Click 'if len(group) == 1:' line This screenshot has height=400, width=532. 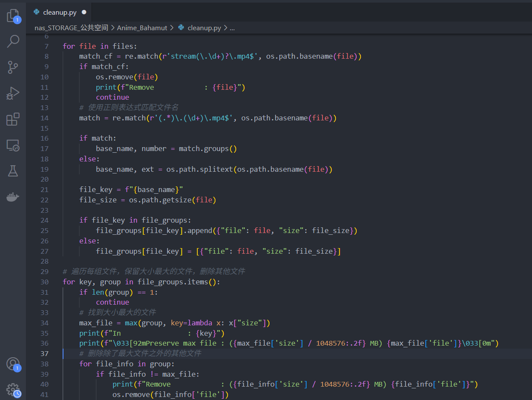(x=119, y=292)
